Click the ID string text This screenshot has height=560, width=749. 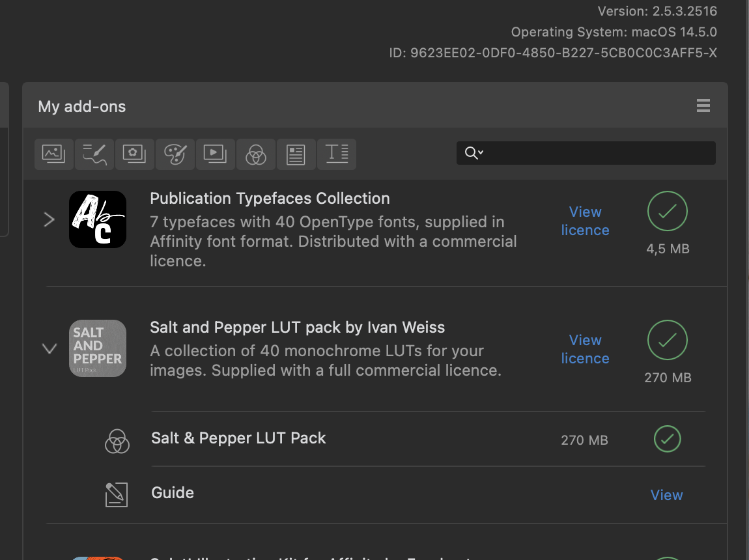click(553, 53)
